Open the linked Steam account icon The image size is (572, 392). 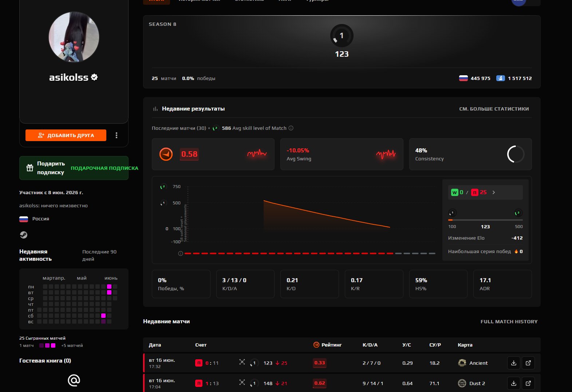[23, 235]
